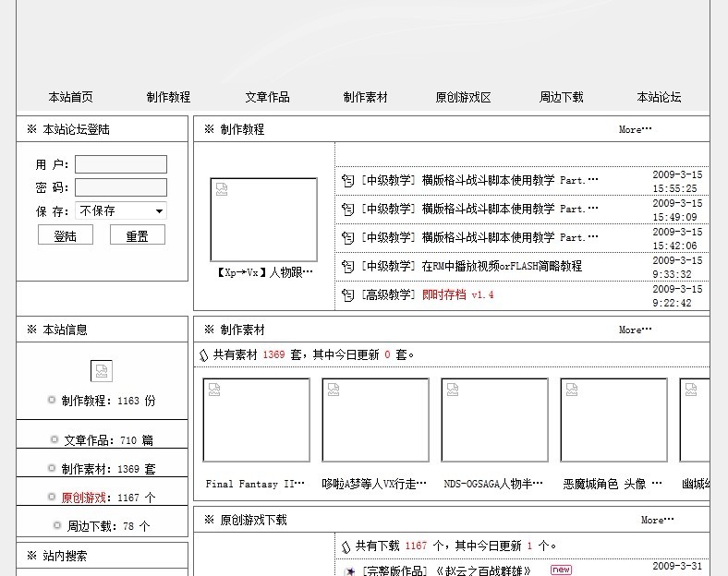Image resolution: width=728 pixels, height=576 pixels.
Task: Click document icon beside 在RM中播放视频 row
Action: [347, 267]
